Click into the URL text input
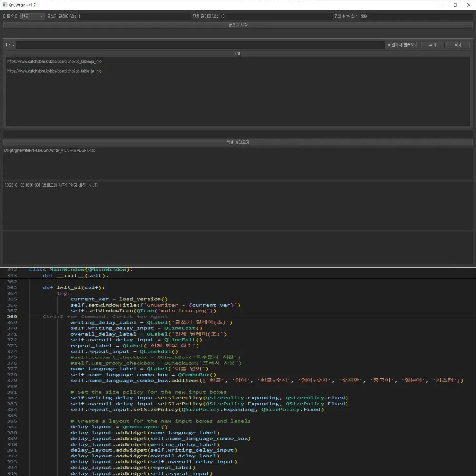The height and width of the screenshot is (476, 476). 200,45
